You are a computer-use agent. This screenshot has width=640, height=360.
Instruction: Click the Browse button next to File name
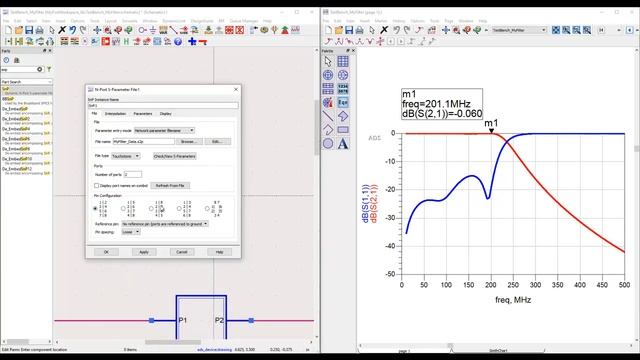(189, 142)
